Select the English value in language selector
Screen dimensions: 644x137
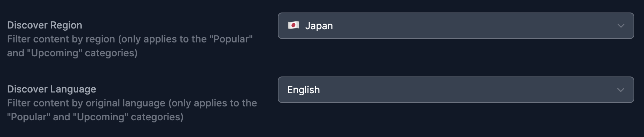[x=303, y=90]
